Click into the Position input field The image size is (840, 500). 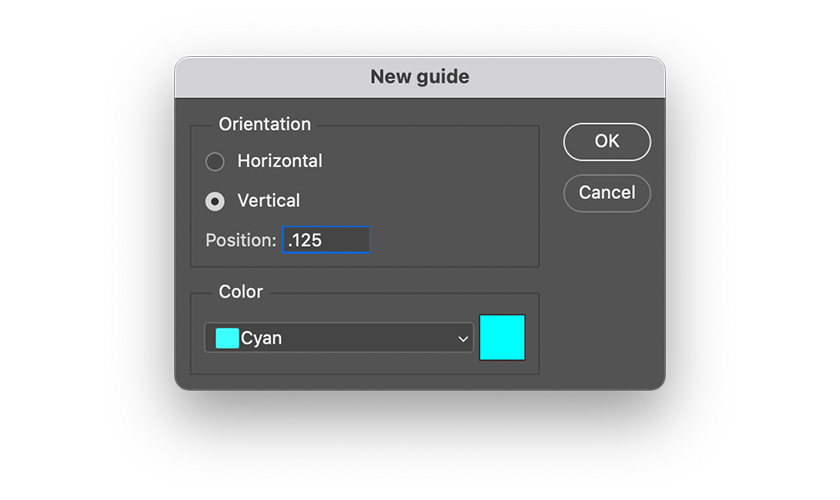(326, 240)
